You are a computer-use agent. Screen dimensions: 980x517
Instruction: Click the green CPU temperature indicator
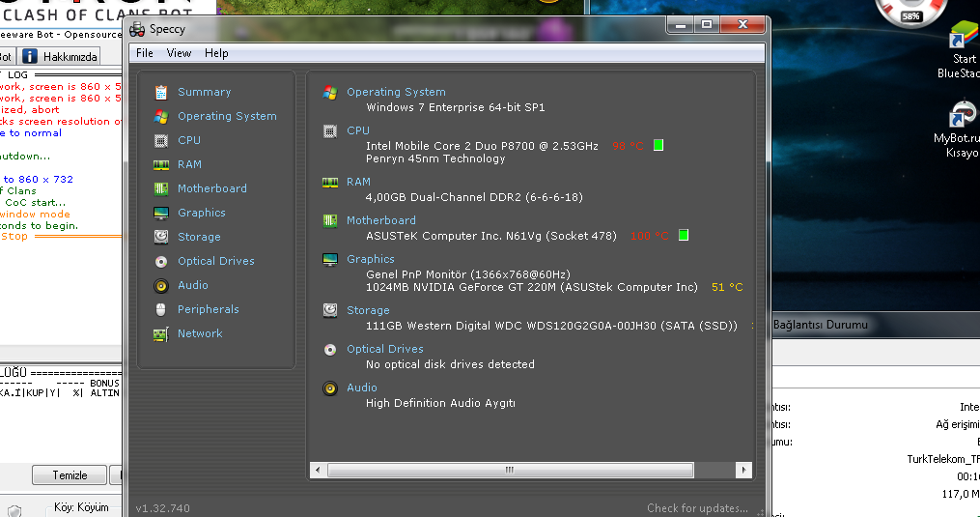(x=658, y=145)
